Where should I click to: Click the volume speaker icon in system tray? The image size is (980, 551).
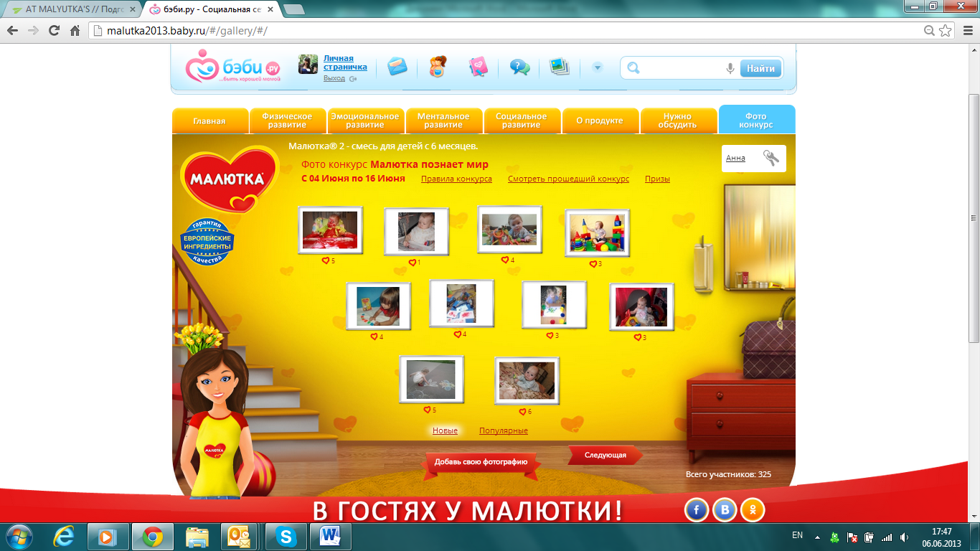pyautogui.click(x=904, y=537)
